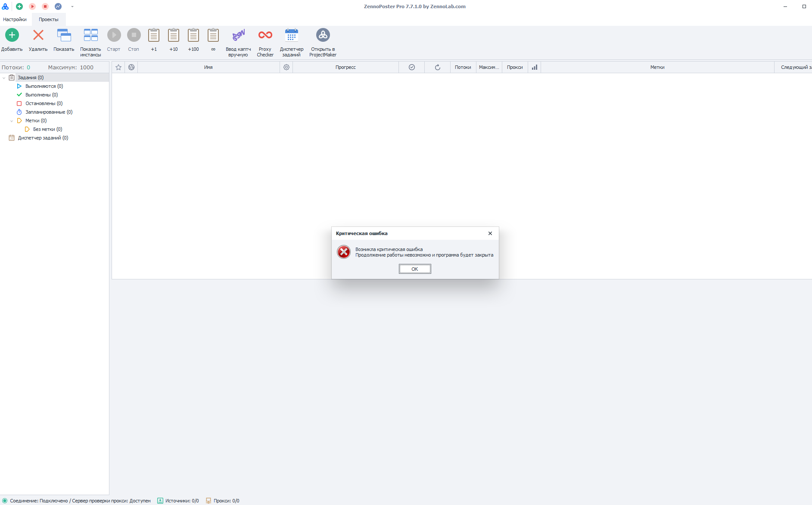Image resolution: width=812 pixels, height=505 pixels.
Task: Select Задания (0) in the tree
Action: click(x=31, y=77)
